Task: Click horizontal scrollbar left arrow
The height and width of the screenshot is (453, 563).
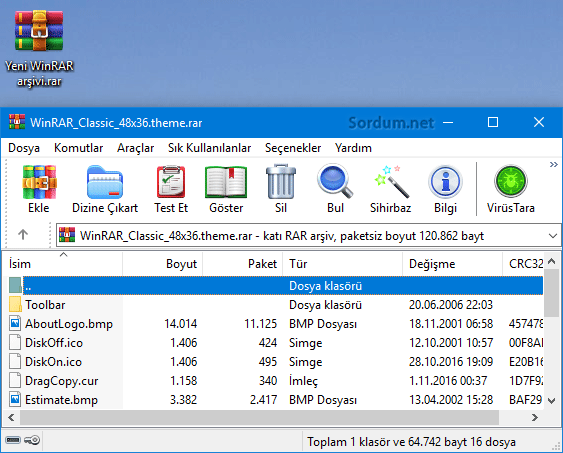Action: pyautogui.click(x=11, y=417)
